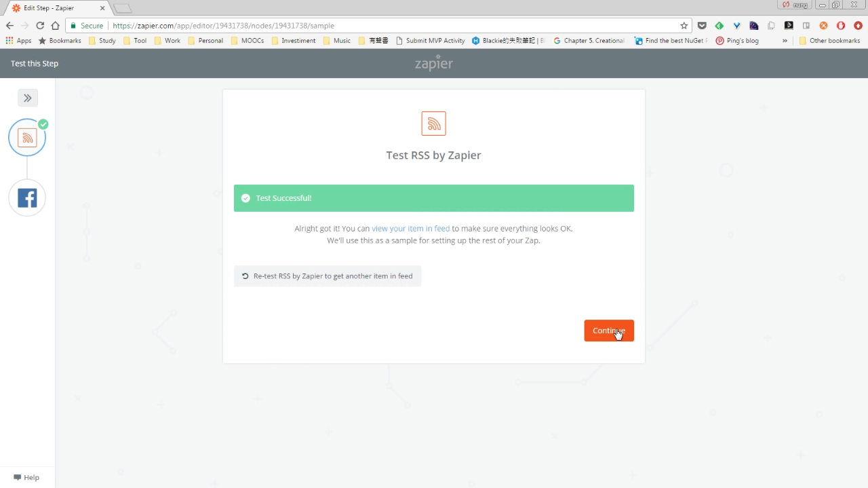868x488 pixels.
Task: Open the Apps bookmarks shortcut
Action: pos(18,41)
